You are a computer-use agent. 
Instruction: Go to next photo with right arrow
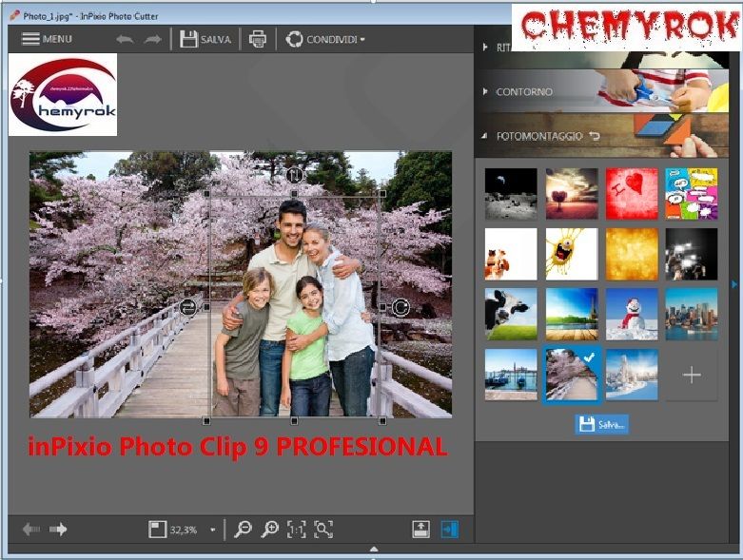tap(58, 529)
